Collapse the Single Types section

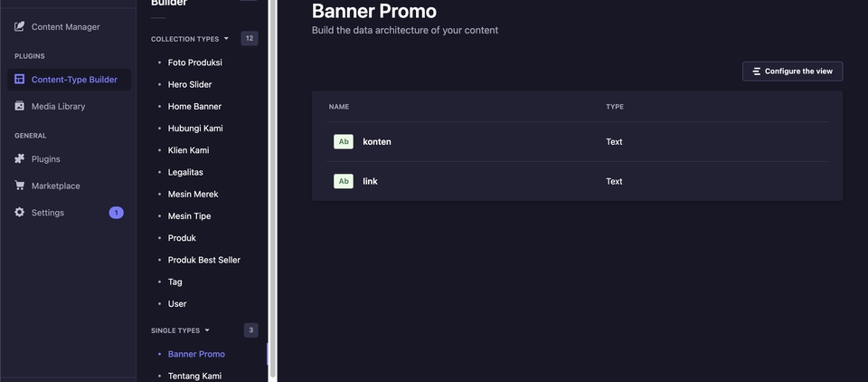181,330
